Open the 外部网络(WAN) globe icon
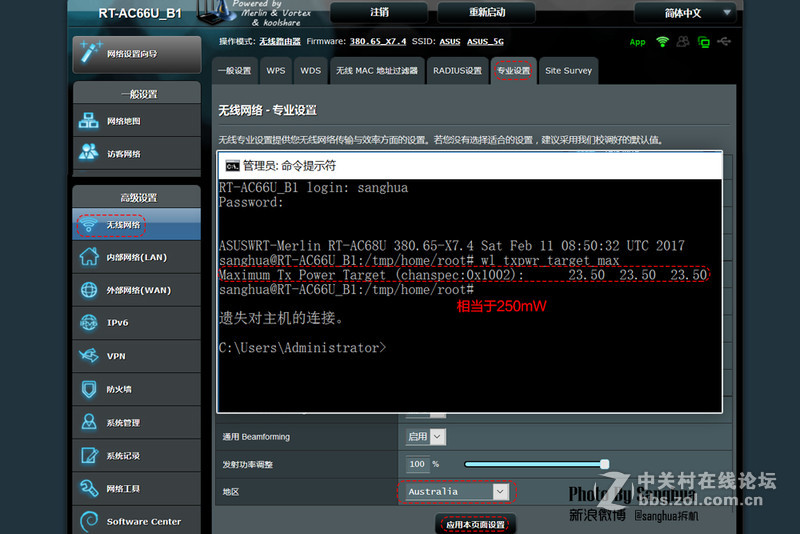 pos(89,290)
